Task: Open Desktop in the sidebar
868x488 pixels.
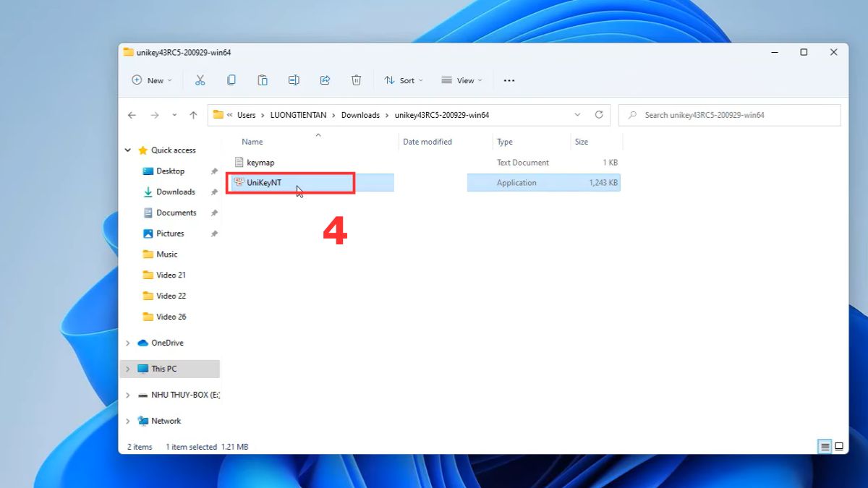Action: [x=171, y=171]
